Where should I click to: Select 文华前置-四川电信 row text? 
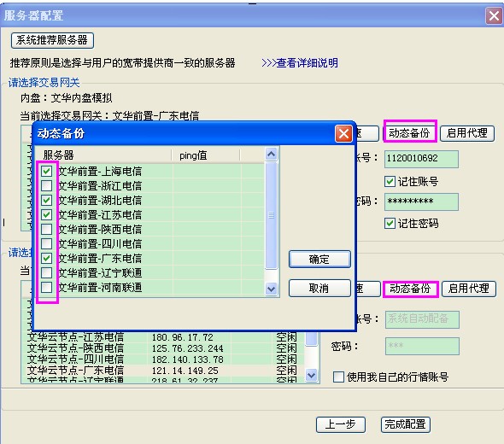point(100,243)
